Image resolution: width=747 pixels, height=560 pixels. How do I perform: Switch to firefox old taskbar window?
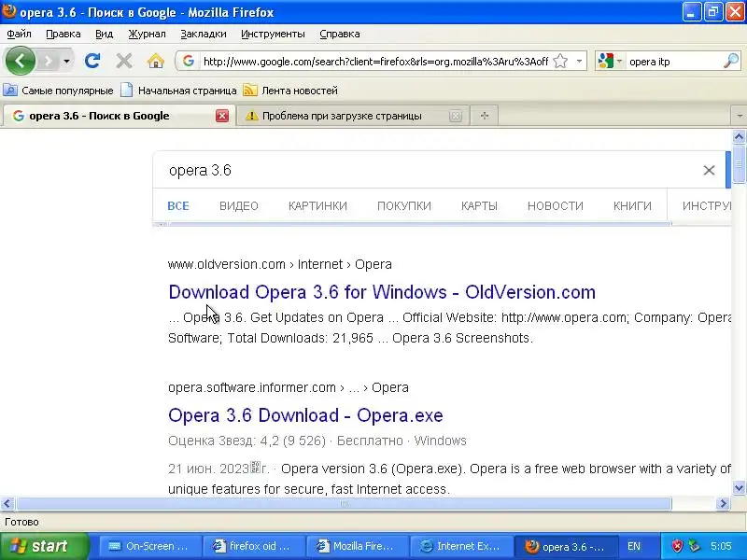[x=253, y=546]
